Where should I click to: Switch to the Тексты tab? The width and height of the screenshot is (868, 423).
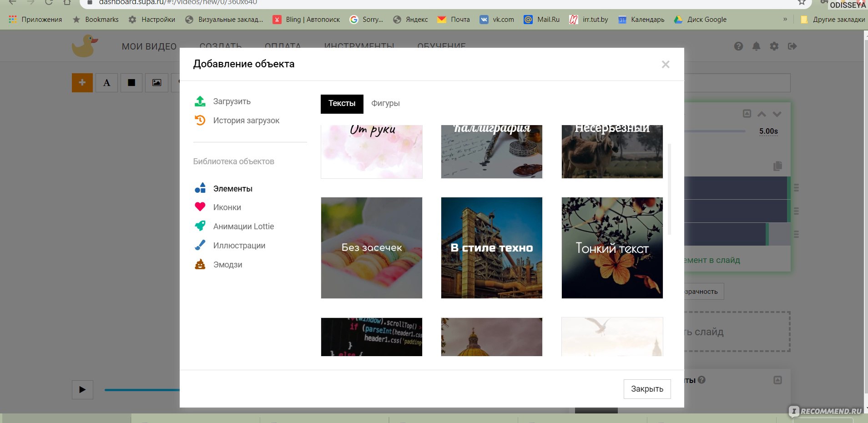click(x=342, y=104)
